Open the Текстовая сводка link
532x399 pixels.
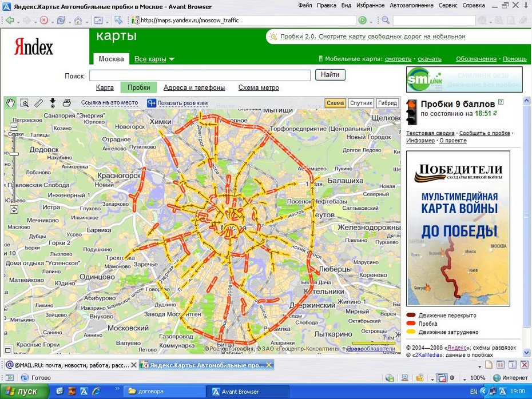point(430,133)
